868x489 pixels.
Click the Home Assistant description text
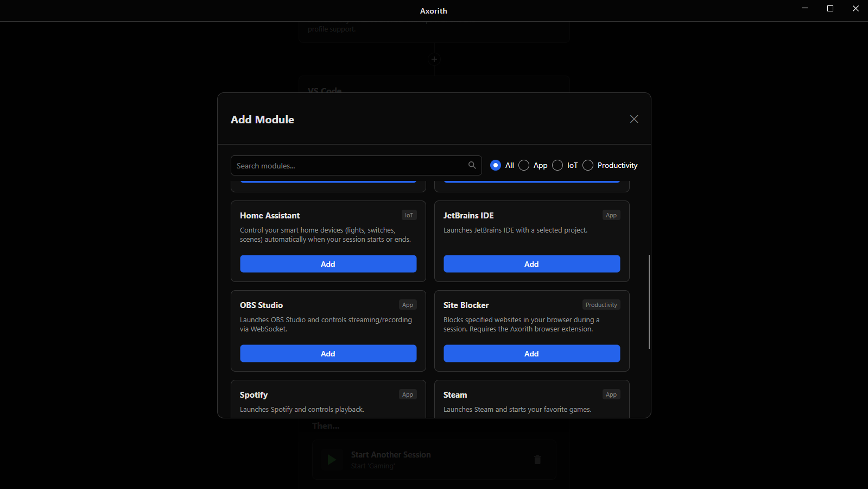[x=325, y=235]
